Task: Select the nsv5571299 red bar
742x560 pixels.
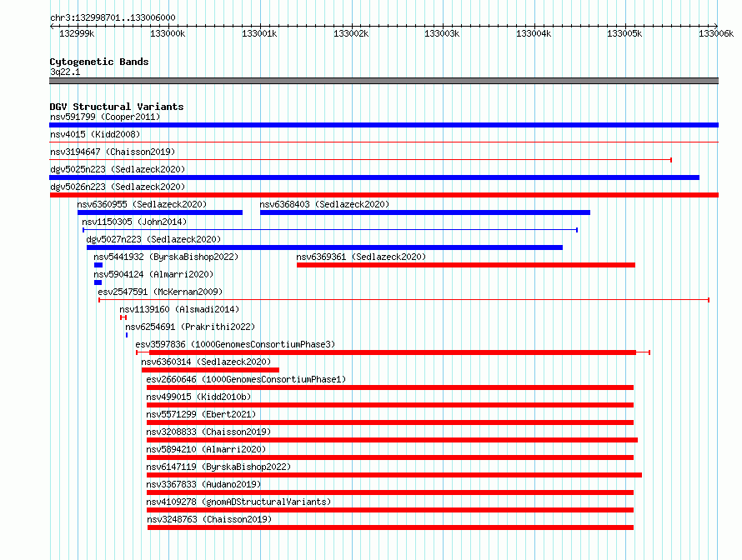Action: 390,422
